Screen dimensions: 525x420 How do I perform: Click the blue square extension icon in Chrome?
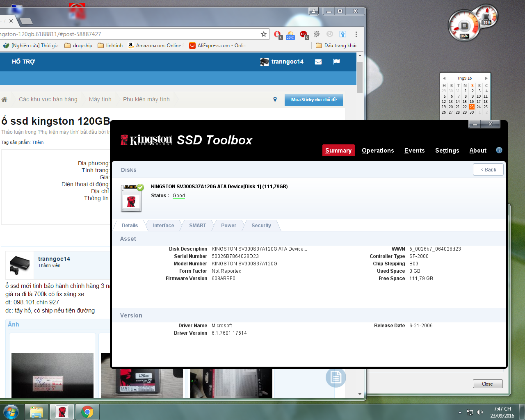343,34
